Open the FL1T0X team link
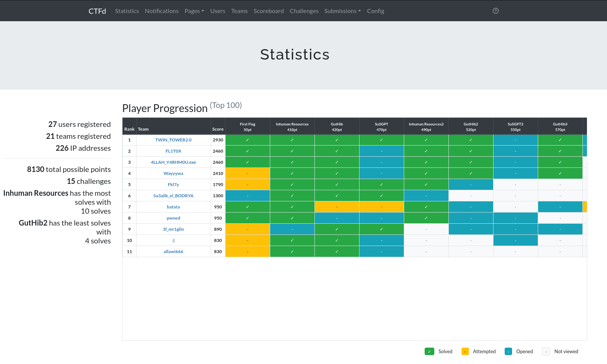 173,151
